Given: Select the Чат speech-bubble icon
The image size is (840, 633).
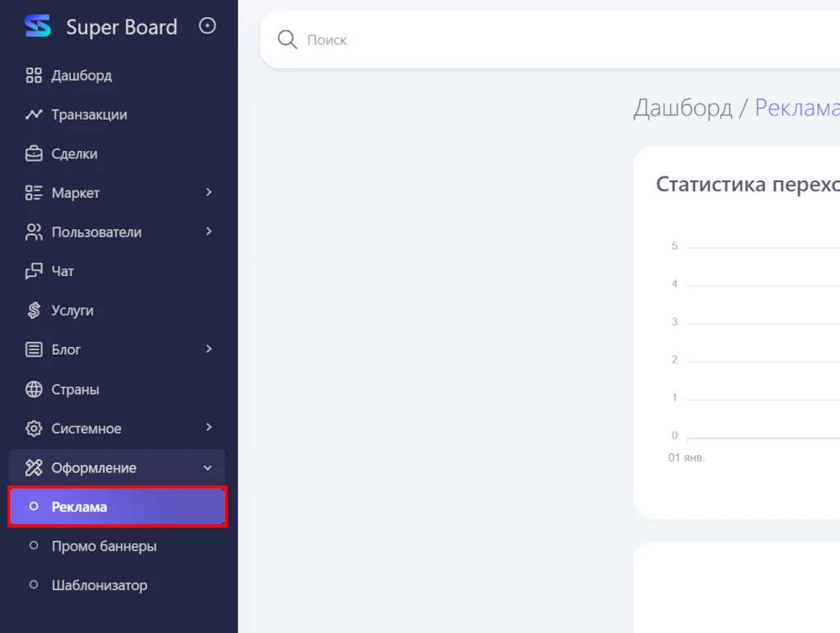Looking at the screenshot, I should pyautogui.click(x=34, y=271).
